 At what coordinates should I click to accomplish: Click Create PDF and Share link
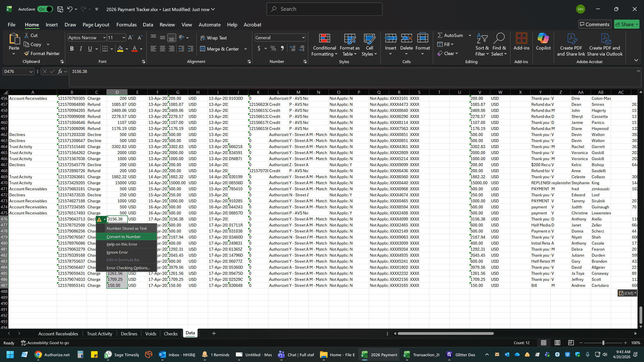(x=571, y=45)
